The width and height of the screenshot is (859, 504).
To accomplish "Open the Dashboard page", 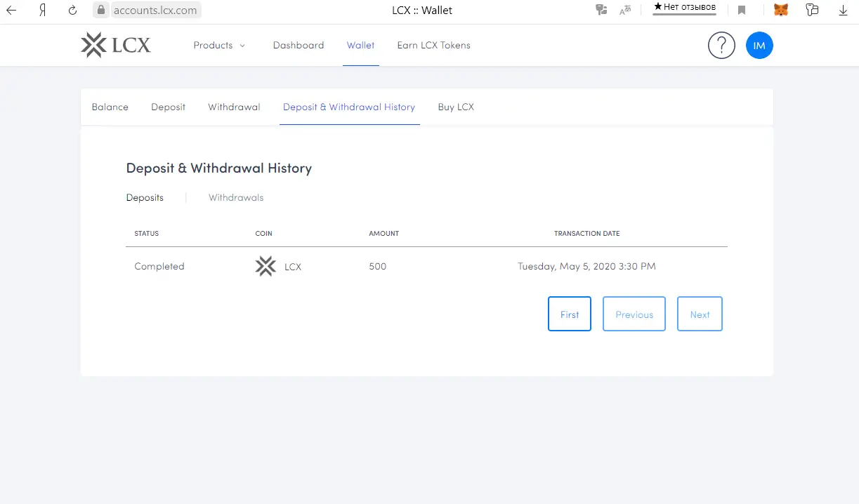I will (299, 45).
